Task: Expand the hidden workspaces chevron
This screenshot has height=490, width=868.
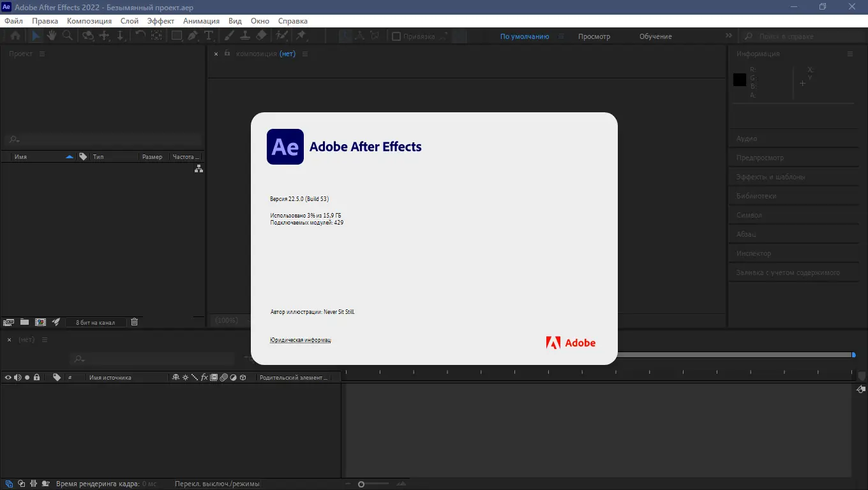Action: [729, 36]
